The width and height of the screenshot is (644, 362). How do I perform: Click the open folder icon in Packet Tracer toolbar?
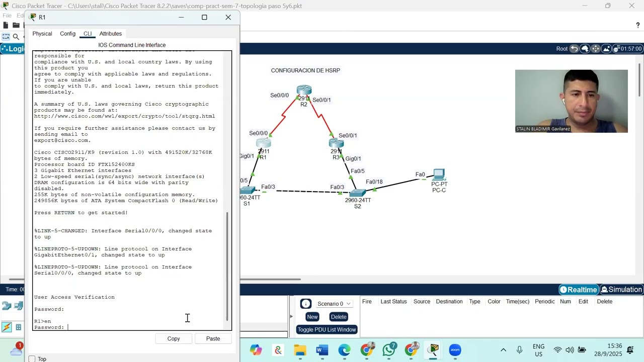click(16, 25)
